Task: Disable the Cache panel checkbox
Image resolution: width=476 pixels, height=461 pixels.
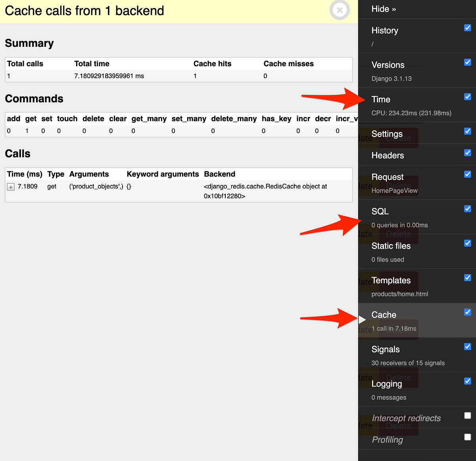Action: coord(467,312)
